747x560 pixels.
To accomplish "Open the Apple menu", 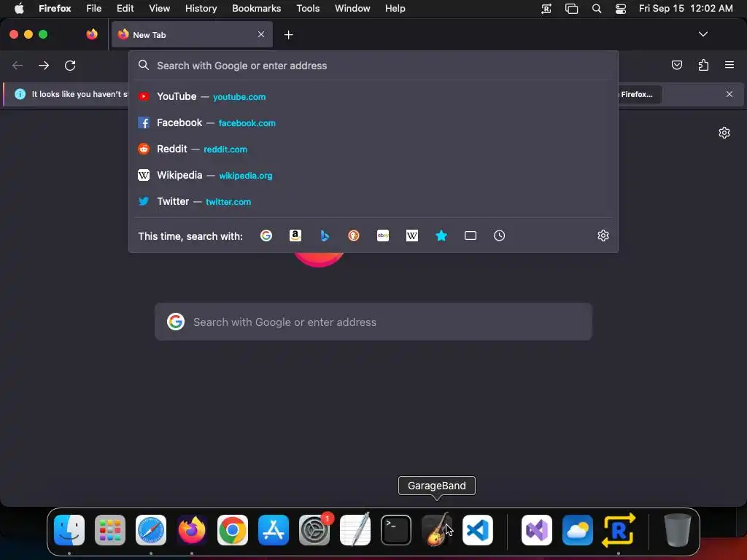I will [x=19, y=9].
